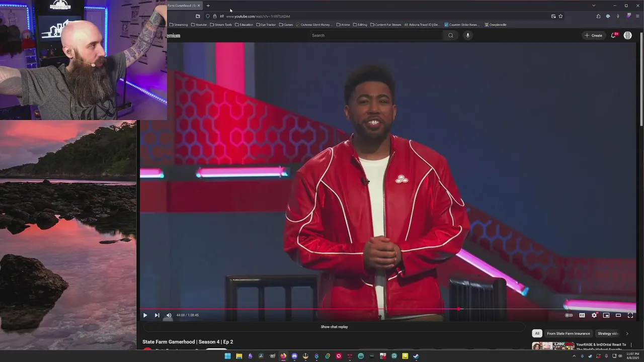Click the tracking protection shield icon

(208, 16)
